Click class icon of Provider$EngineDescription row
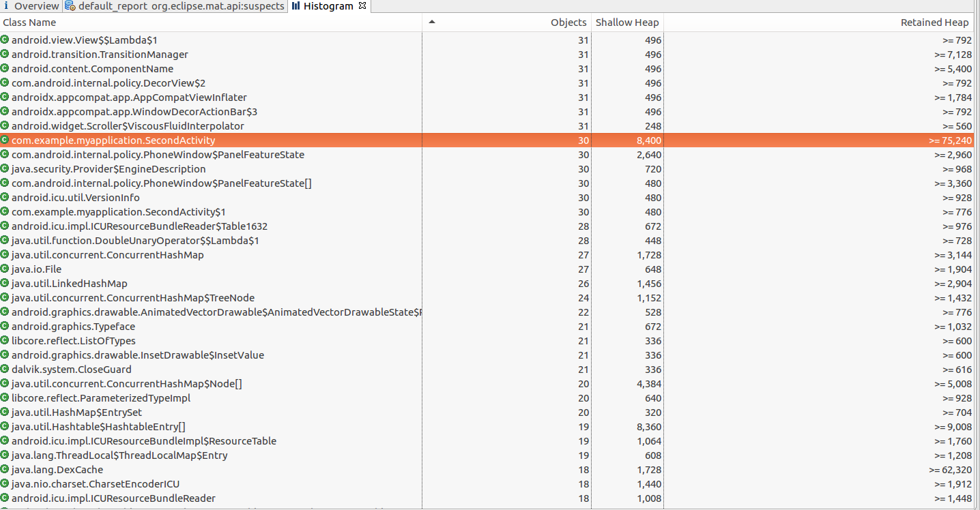 [5, 169]
